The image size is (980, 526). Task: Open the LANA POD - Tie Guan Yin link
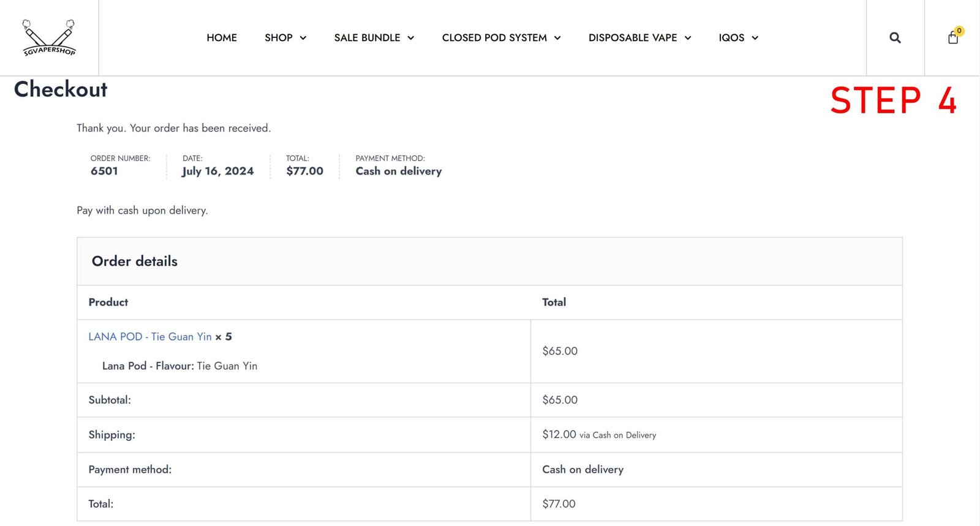[150, 337]
